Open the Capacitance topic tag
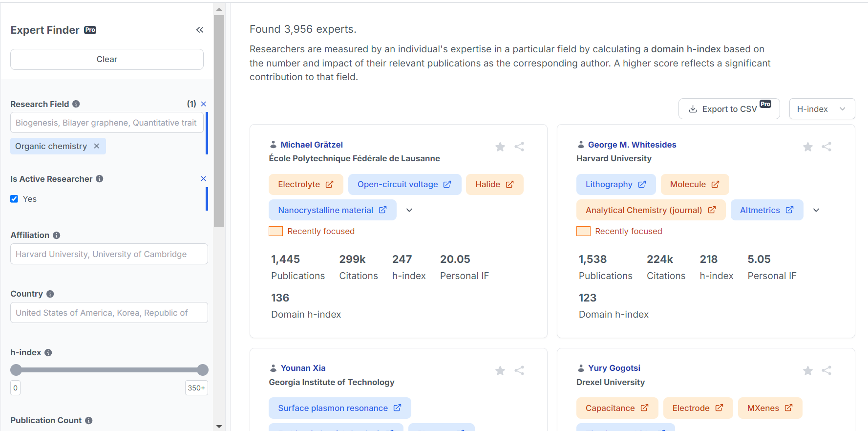Screen dimensions: 868x431 [x=617, y=408]
